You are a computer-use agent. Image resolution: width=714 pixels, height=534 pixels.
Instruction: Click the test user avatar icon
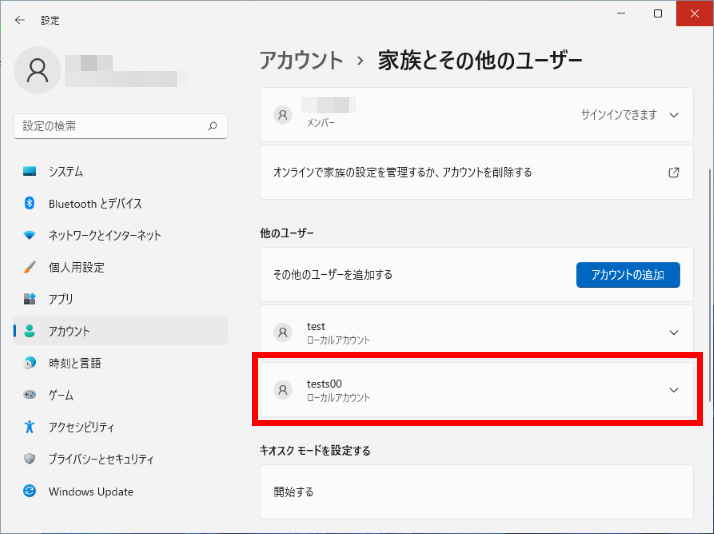tap(283, 332)
